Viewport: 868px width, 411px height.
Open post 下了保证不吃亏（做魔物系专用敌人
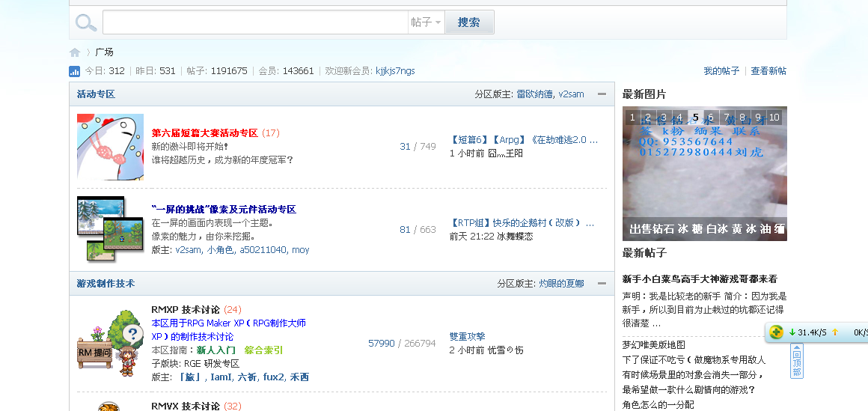tap(694, 359)
